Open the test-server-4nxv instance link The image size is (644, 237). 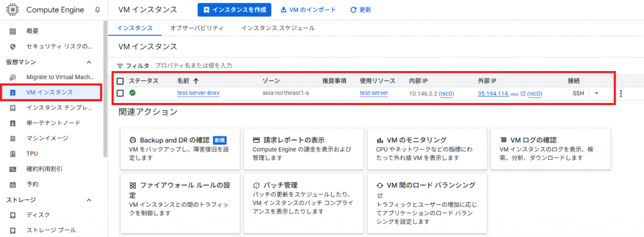[198, 93]
